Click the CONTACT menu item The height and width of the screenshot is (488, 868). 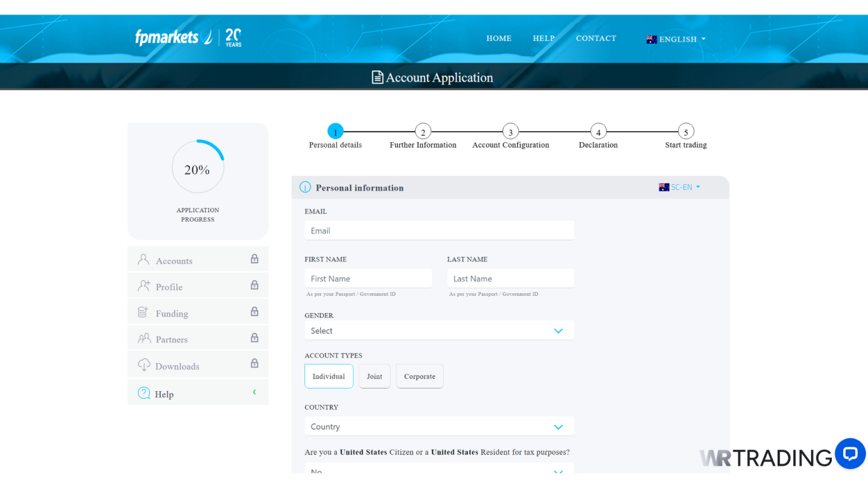(596, 38)
